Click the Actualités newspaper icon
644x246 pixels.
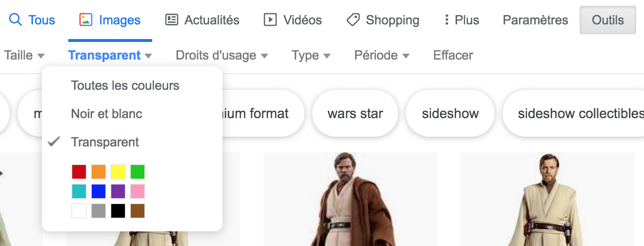point(172,20)
